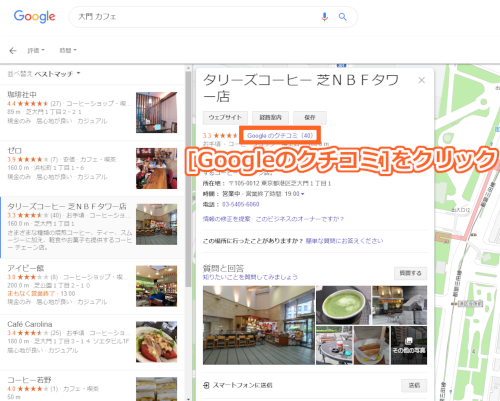Open the Google のクチコミ (40) link
The width and height of the screenshot is (500, 401).
280,136
